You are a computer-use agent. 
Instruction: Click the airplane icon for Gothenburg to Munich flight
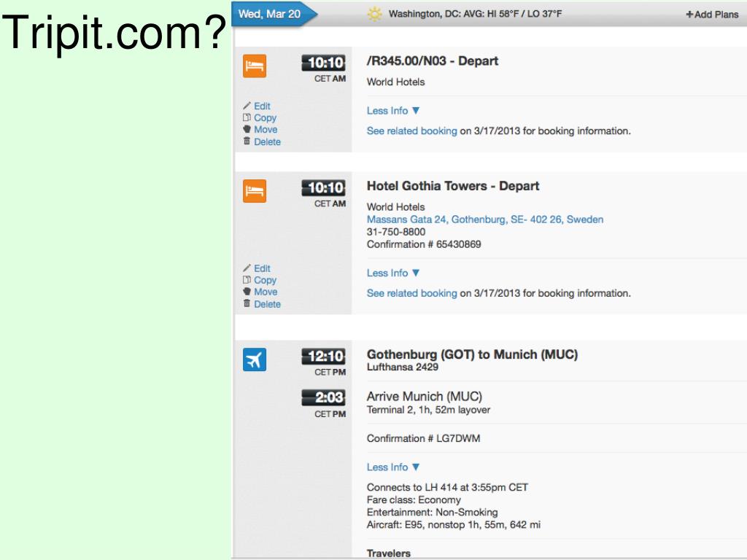pyautogui.click(x=255, y=359)
